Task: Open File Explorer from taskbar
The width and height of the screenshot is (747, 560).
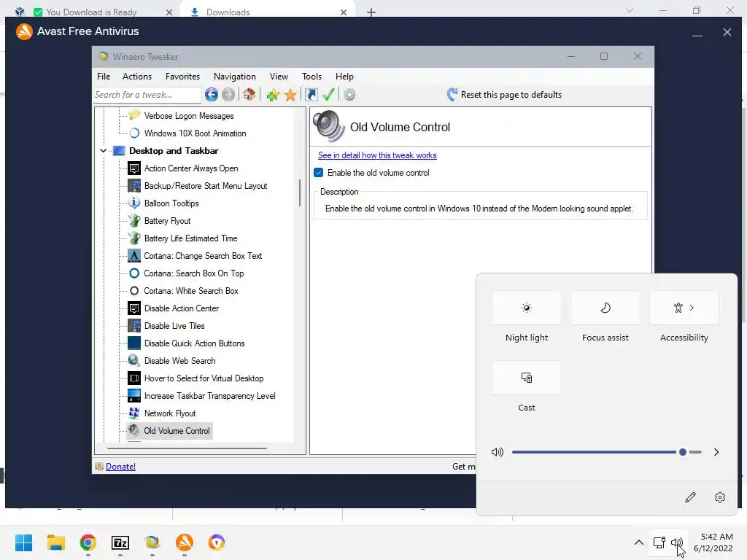Action: (x=55, y=542)
